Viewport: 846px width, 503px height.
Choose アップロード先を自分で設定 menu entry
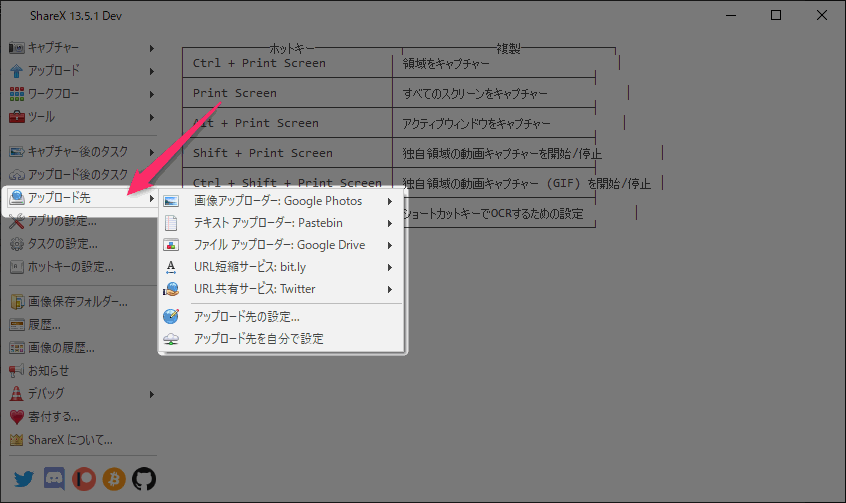click(281, 339)
